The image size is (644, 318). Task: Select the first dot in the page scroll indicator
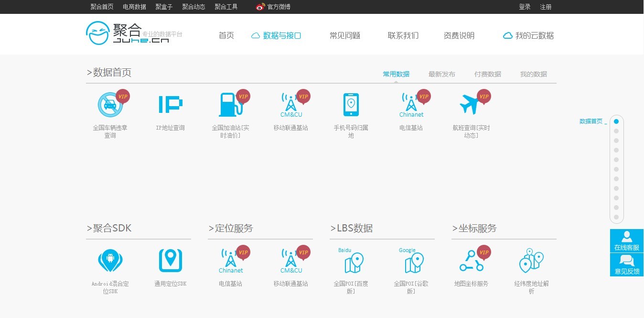pos(616,121)
